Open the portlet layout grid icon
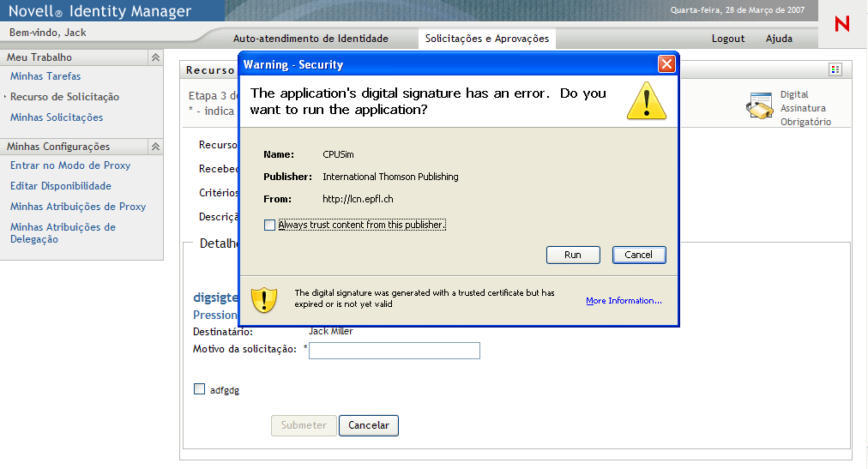The width and height of the screenshot is (868, 469). [x=835, y=69]
